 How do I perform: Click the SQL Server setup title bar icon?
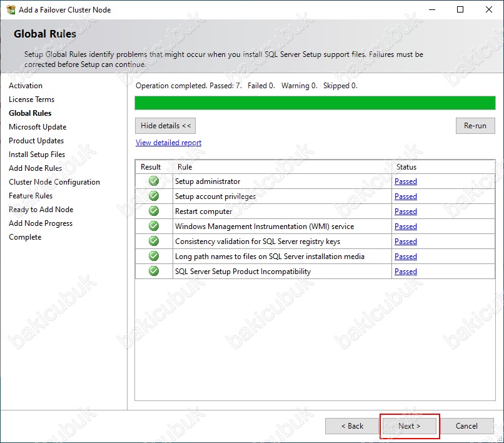tap(11, 9)
